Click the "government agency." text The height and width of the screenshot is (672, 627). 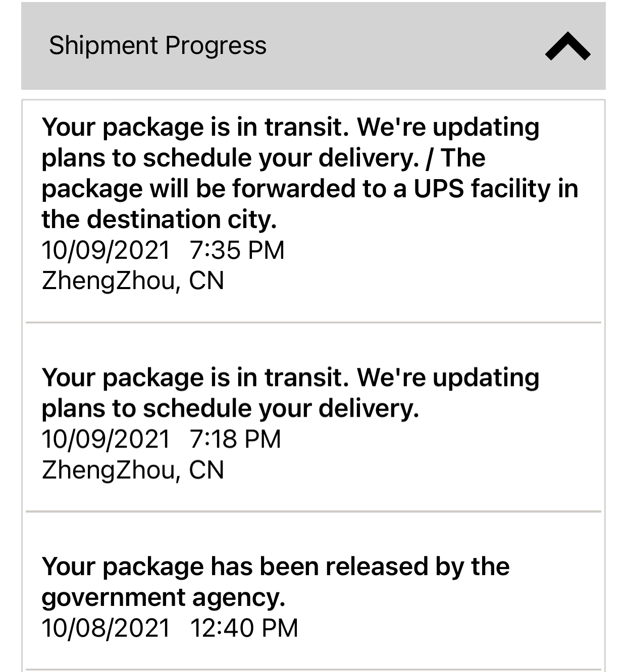(164, 597)
